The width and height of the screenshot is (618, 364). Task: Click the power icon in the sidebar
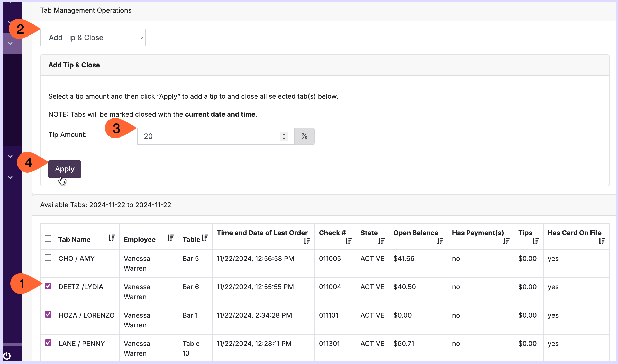point(7,356)
